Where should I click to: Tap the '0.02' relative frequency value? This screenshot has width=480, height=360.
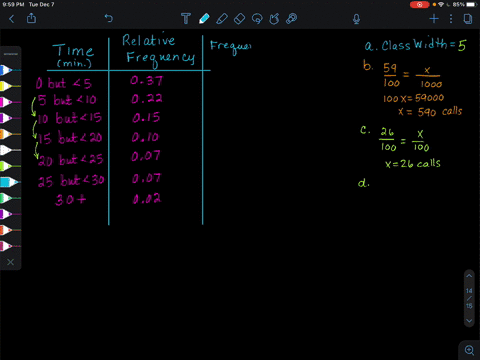[146, 199]
